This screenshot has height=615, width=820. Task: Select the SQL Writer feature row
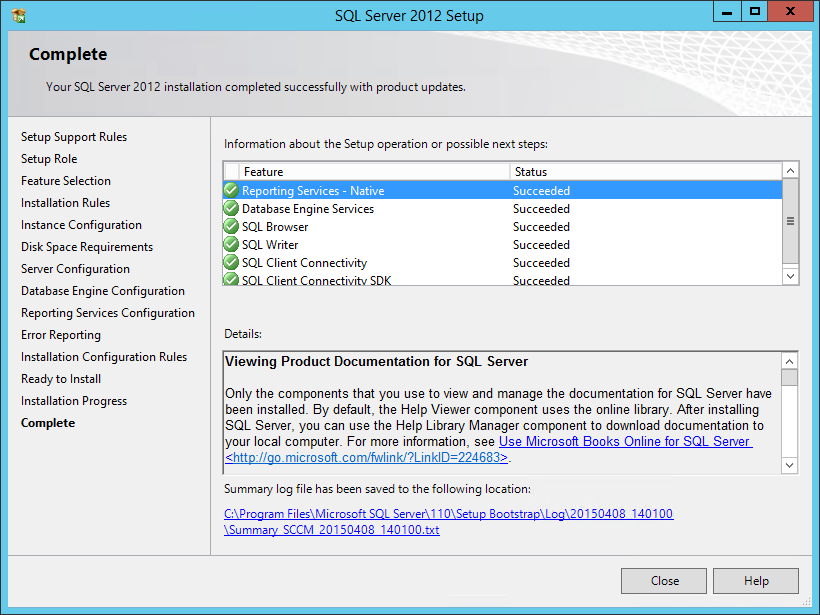tap(503, 244)
